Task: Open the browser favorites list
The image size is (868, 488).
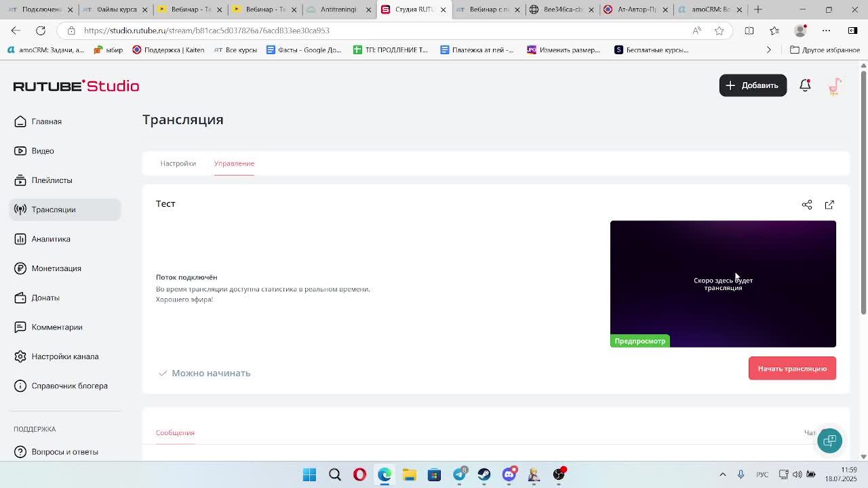Action: pyautogui.click(x=774, y=30)
